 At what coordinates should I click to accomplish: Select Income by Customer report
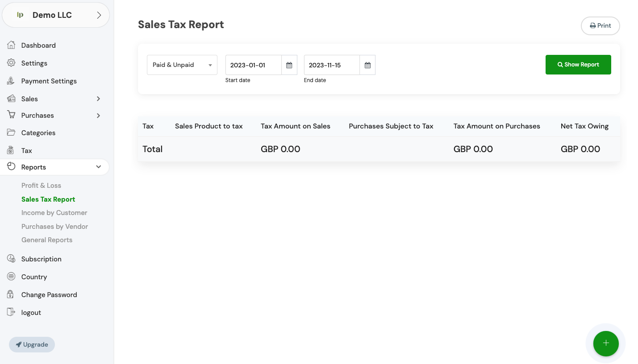[54, 213]
